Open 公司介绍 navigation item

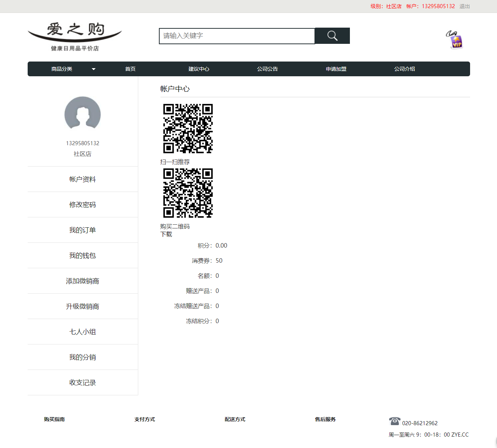point(404,69)
